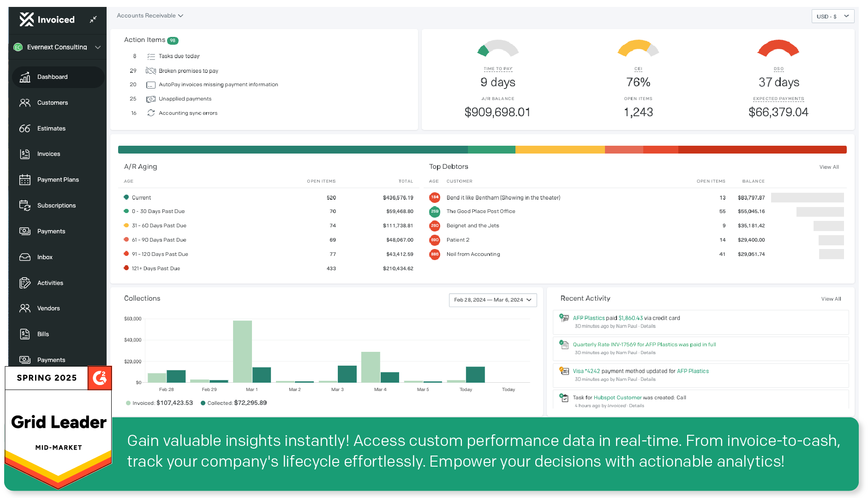Open the Payment Plans calendar icon
This screenshot has height=498, width=868.
[x=25, y=179]
